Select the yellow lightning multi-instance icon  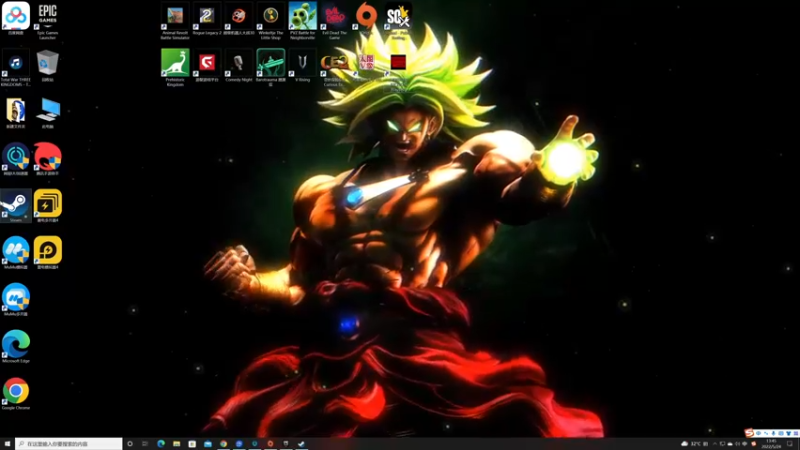pyautogui.click(x=48, y=206)
